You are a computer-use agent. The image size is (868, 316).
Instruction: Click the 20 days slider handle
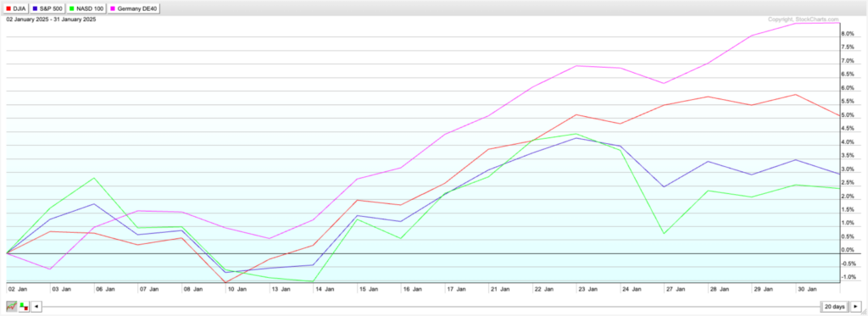[834, 306]
